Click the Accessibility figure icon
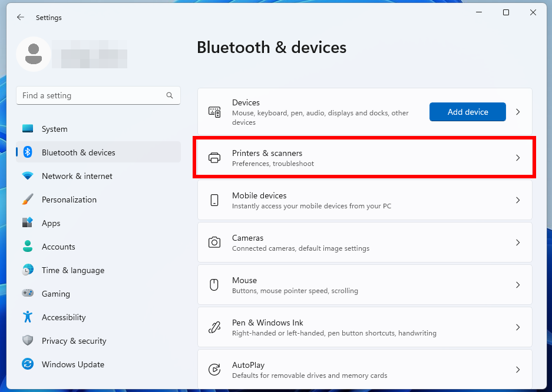The image size is (552, 392). pyautogui.click(x=28, y=317)
